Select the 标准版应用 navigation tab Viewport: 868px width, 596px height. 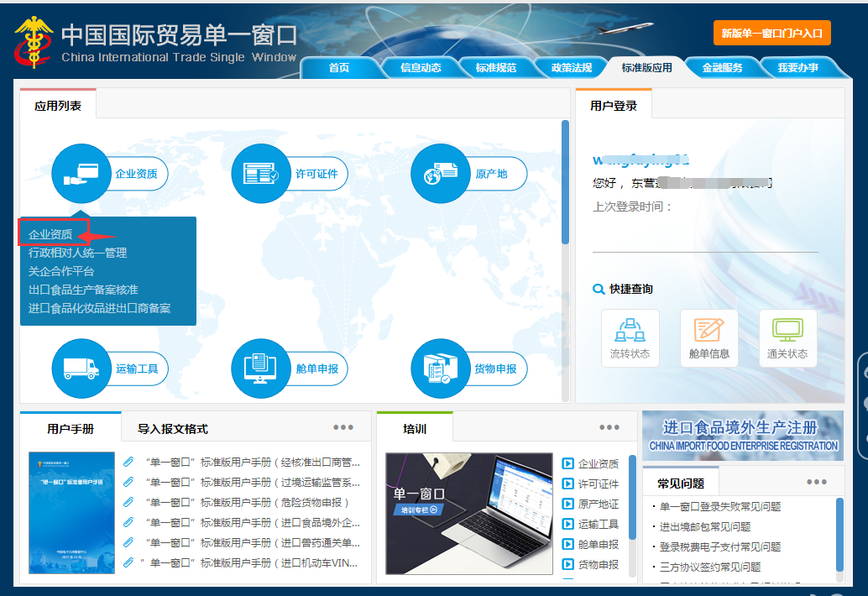(646, 67)
